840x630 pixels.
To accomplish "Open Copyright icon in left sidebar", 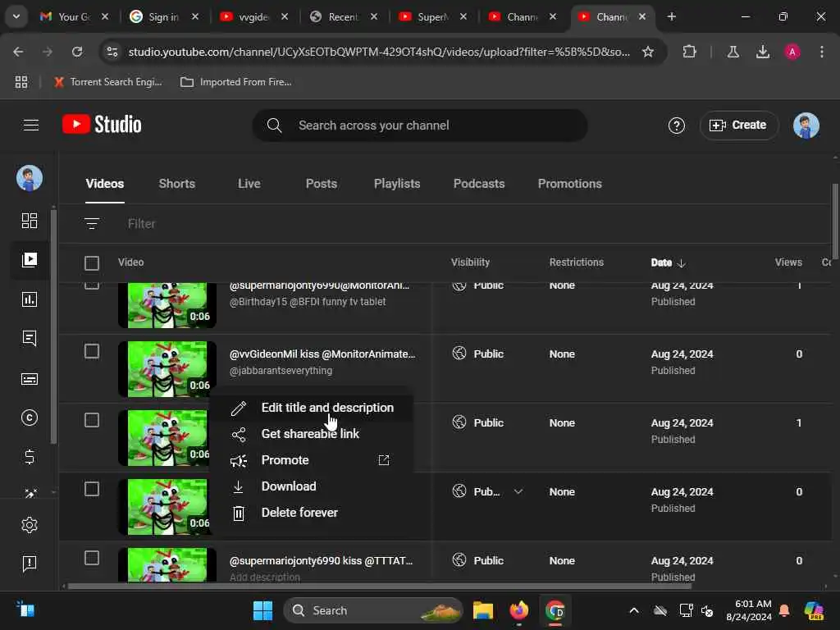I will pyautogui.click(x=30, y=418).
